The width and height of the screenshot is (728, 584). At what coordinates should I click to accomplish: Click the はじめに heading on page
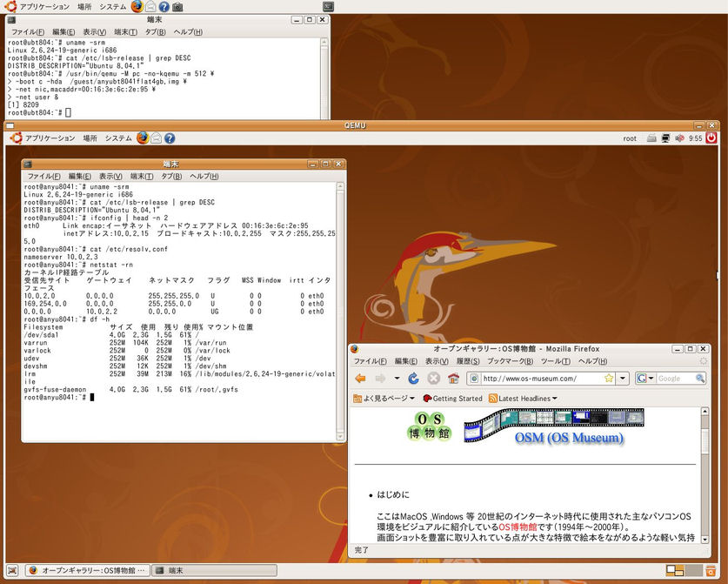(x=393, y=495)
